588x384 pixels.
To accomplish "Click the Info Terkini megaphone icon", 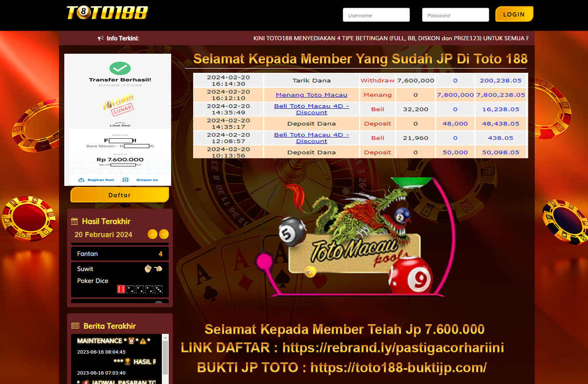I will (100, 38).
